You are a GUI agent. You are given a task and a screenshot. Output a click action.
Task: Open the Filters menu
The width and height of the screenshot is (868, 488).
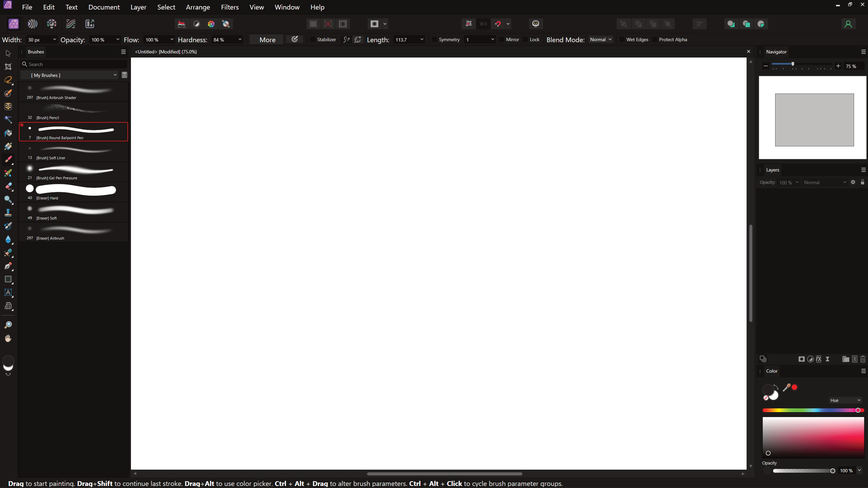click(230, 7)
